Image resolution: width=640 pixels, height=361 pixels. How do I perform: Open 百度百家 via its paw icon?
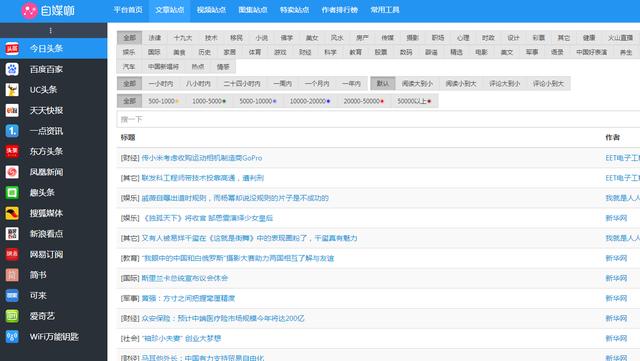12,69
